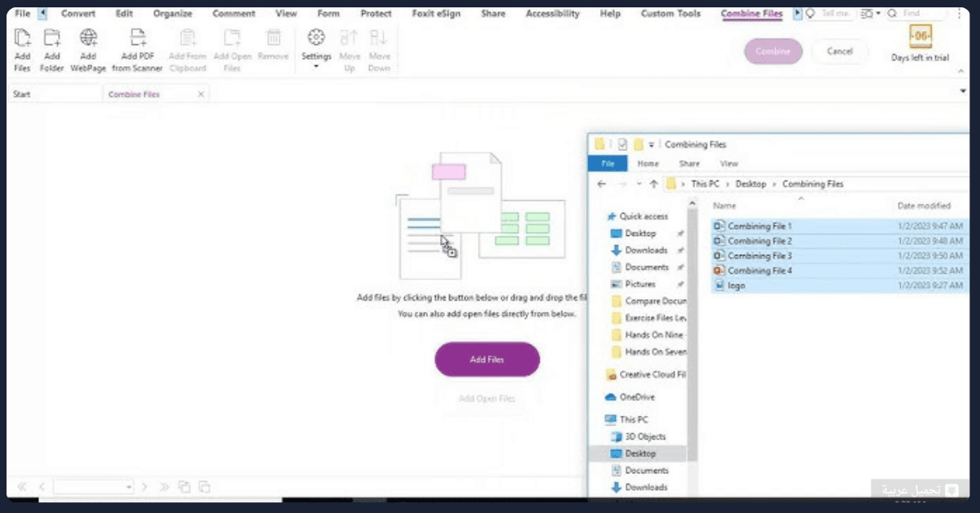
Task: Click the Quick access star icon
Action: [611, 216]
